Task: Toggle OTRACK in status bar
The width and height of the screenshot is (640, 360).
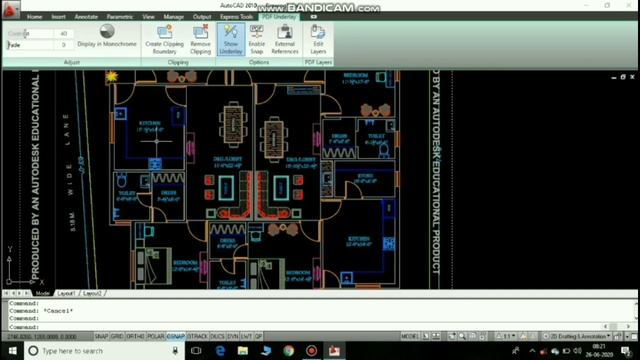Action: point(198,336)
